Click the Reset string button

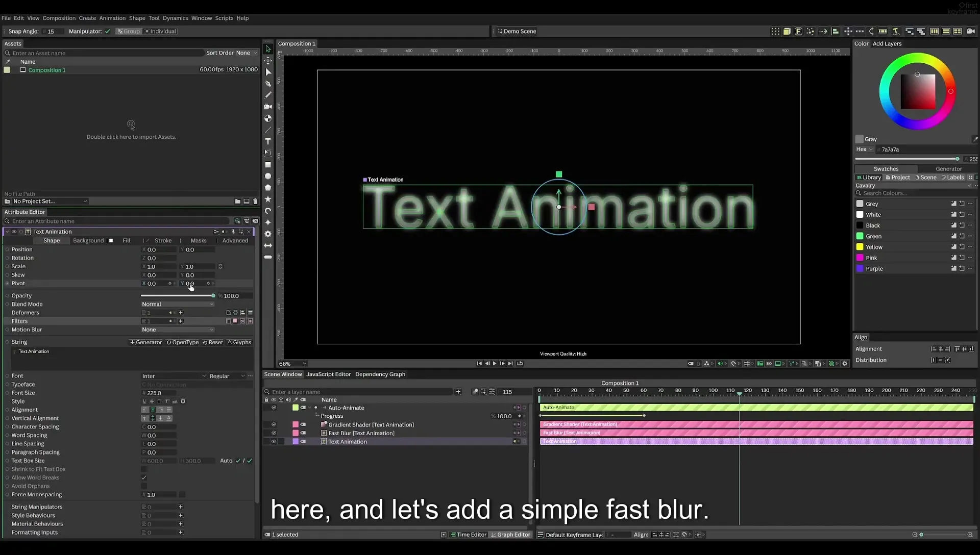click(x=213, y=343)
